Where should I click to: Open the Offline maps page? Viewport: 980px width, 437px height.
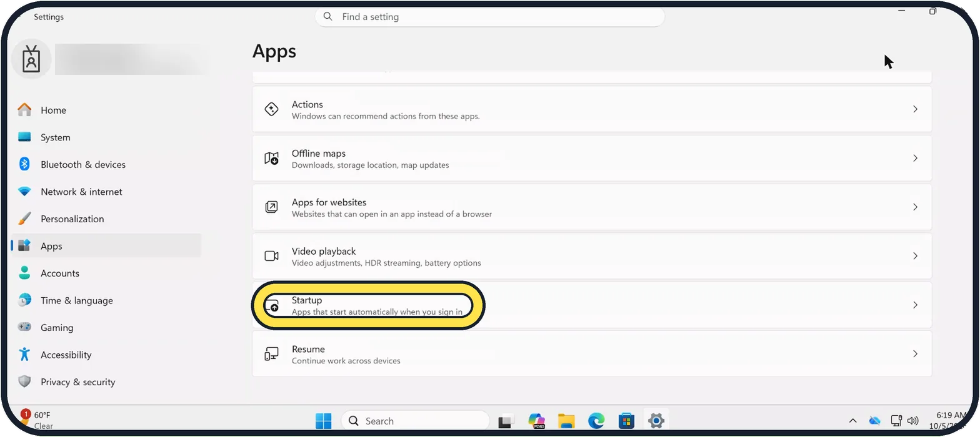[592, 158]
